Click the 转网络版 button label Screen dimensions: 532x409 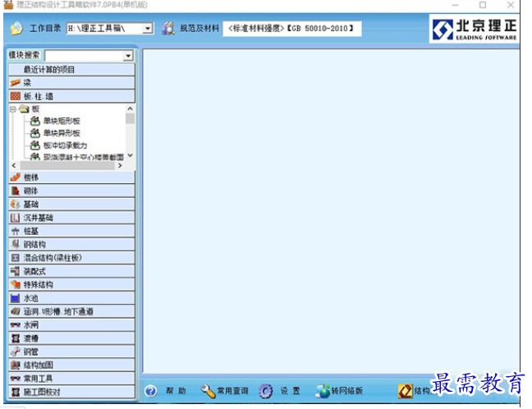tap(347, 391)
